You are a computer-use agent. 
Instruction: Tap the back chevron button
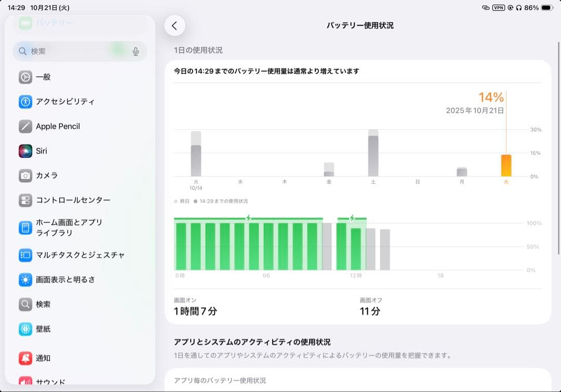(x=175, y=25)
